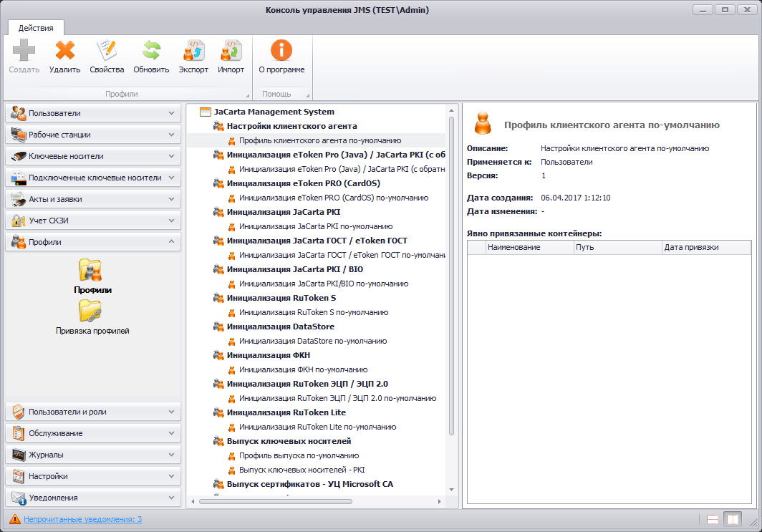Select Профиль клиентского агента по-умолчанию item
The image size is (762, 532).
pyautogui.click(x=319, y=140)
